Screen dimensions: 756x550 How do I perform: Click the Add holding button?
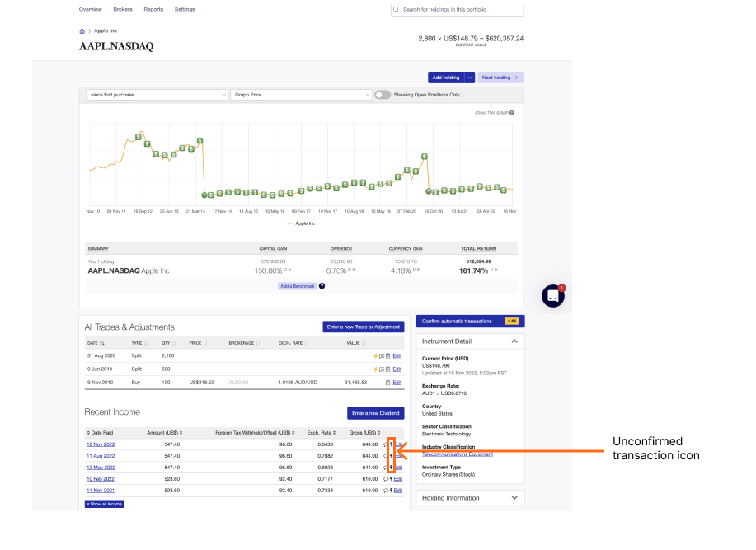pos(446,78)
